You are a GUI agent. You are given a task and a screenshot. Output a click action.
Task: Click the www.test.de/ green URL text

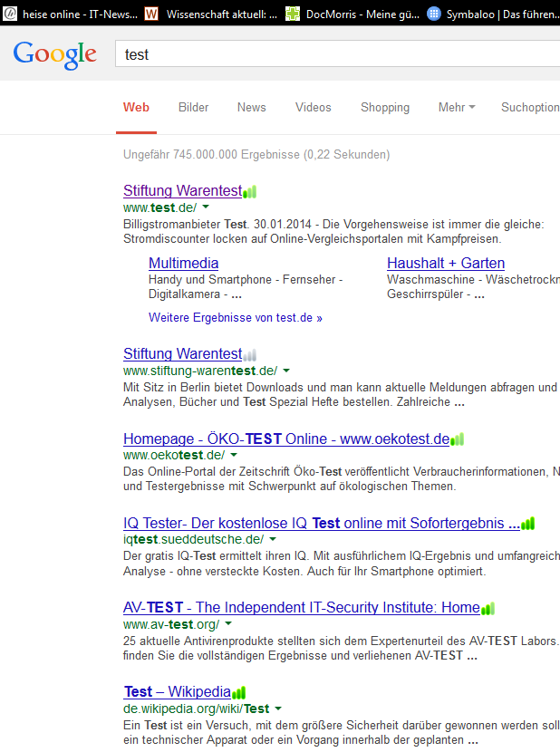point(159,207)
